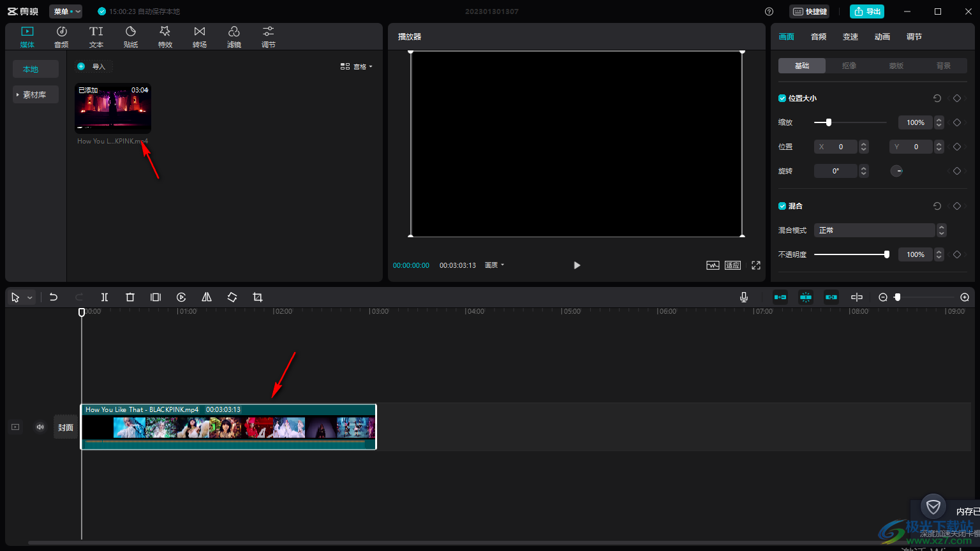
Task: Click the position Y value field
Action: coord(911,147)
